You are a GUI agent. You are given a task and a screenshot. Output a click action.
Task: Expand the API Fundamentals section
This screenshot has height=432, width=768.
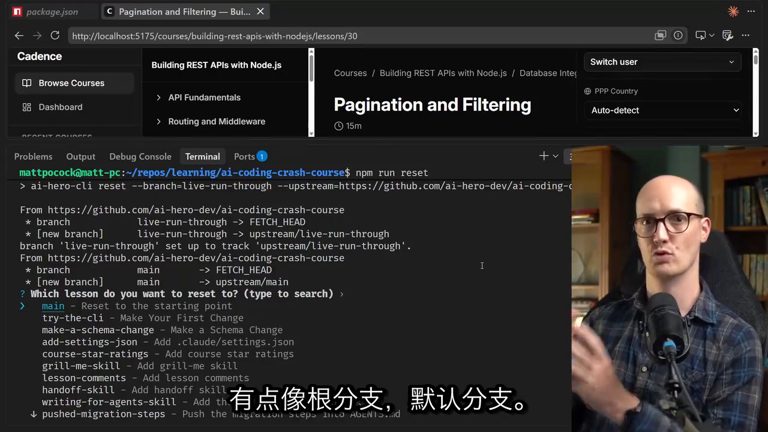pos(204,97)
